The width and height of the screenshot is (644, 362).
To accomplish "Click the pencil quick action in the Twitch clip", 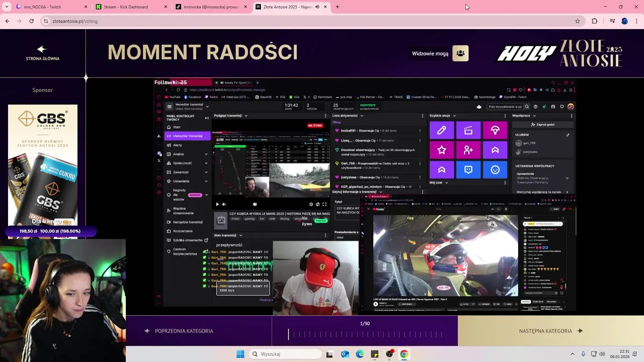I will 442,130.
